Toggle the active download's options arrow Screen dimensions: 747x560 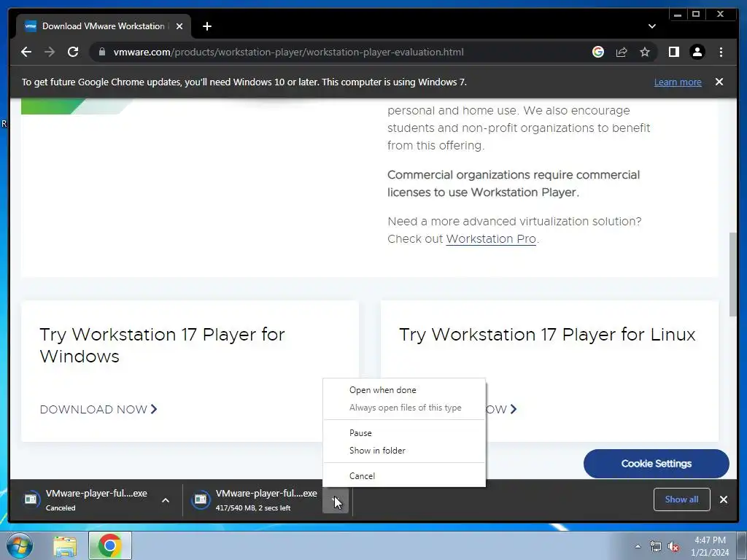click(336, 500)
